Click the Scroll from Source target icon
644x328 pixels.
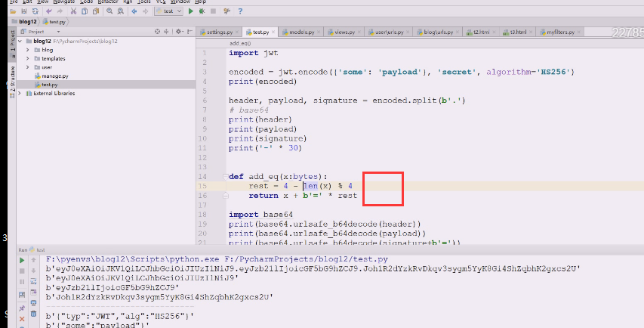point(157,32)
